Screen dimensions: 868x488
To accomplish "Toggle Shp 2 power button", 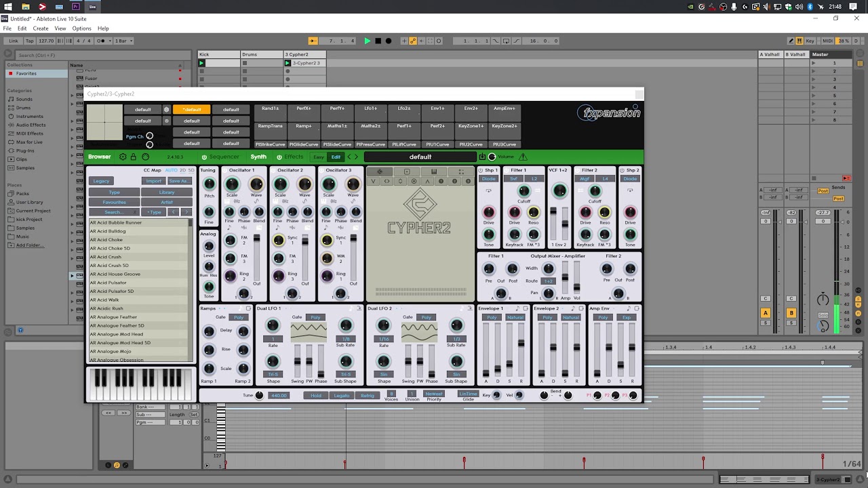I will (622, 170).
